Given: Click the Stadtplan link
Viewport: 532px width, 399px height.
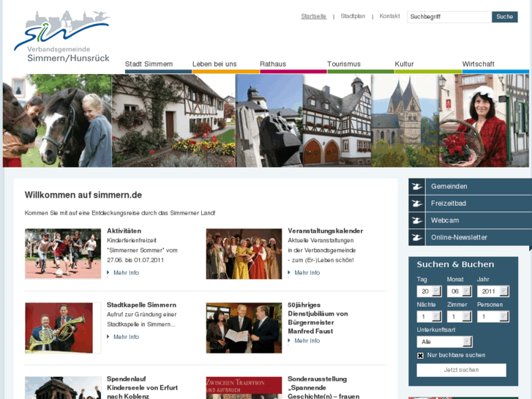Looking at the screenshot, I should pos(353,16).
